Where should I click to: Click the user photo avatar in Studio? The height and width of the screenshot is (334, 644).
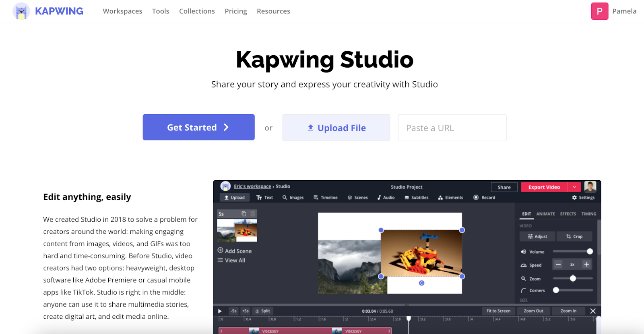[590, 187]
